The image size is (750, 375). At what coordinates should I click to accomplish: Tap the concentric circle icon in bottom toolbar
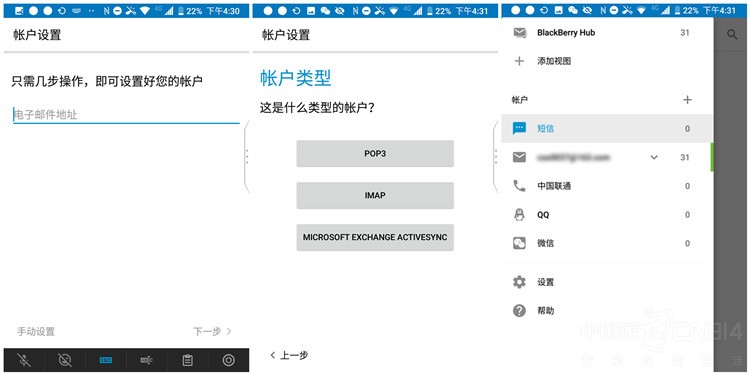pos(229,360)
